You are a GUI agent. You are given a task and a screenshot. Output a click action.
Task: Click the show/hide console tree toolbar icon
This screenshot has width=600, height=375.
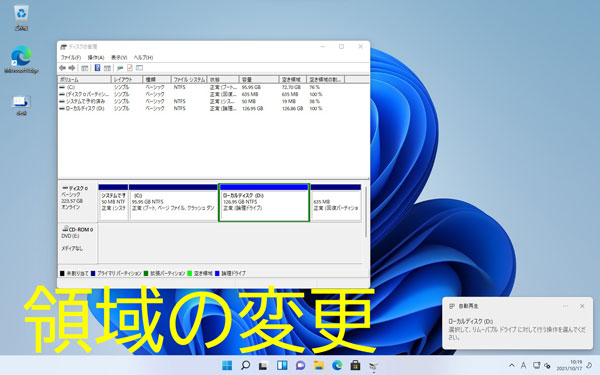(85, 68)
